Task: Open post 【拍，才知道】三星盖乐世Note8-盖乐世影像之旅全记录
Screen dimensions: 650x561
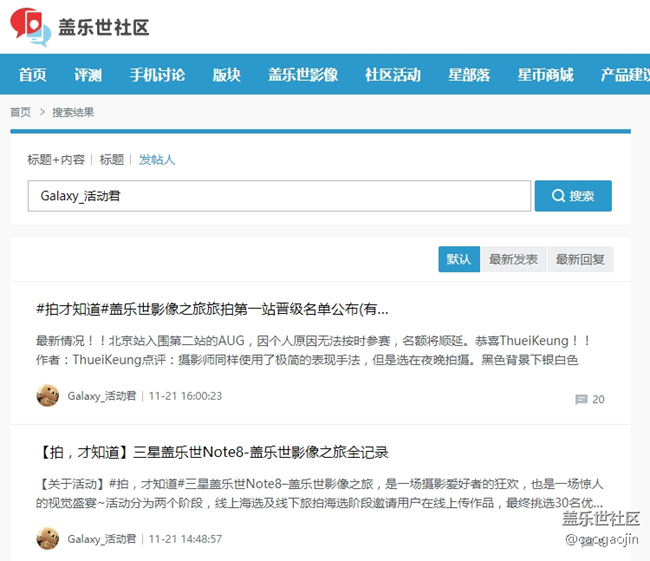Action: click(x=212, y=452)
